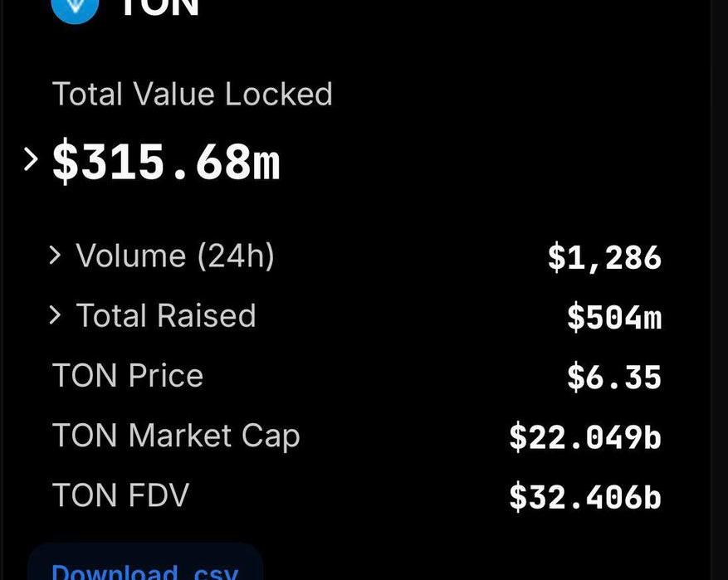
Task: Click the dark vertical bar at right edge
Action: tap(719, 290)
